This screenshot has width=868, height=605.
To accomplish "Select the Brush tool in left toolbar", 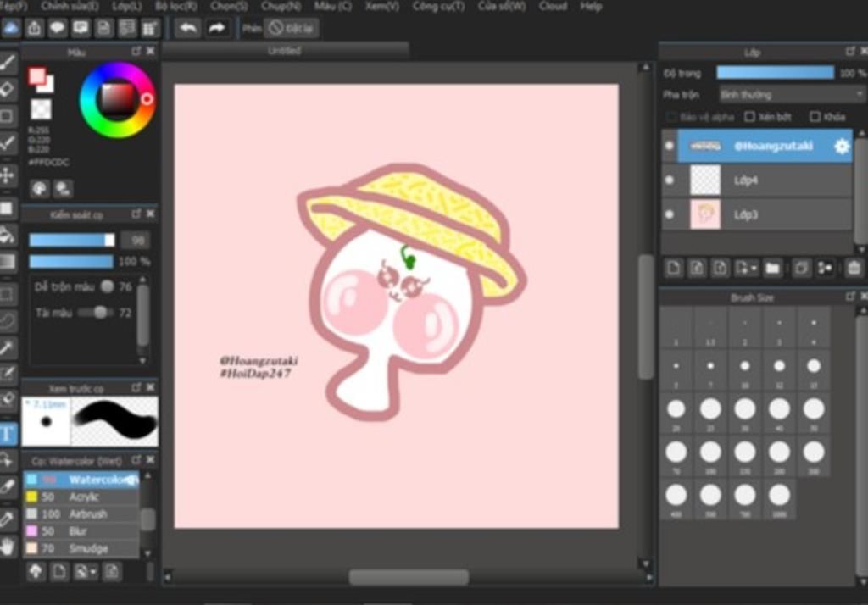I will pos(8,62).
